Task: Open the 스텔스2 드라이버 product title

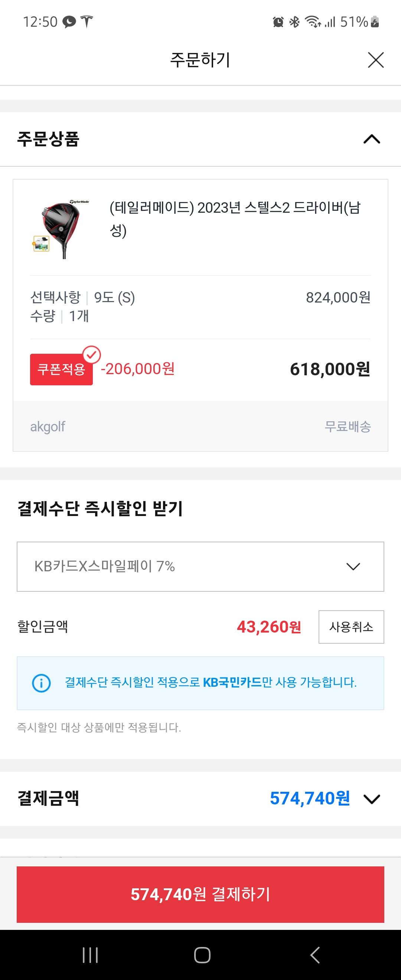Action: click(x=235, y=219)
